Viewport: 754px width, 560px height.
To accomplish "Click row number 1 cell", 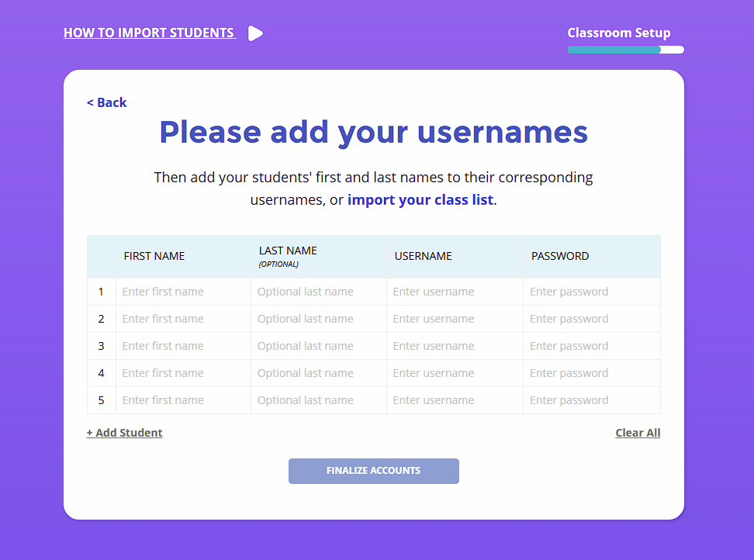I will click(102, 292).
